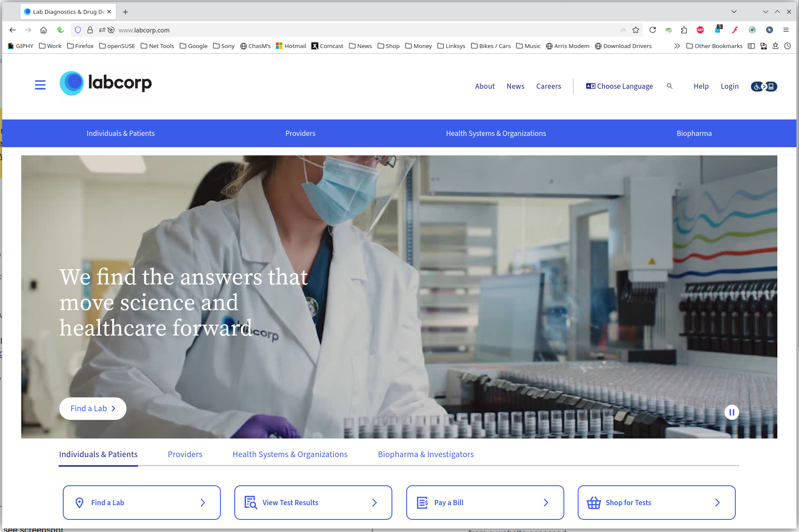Open the ChasM's bookmark
The width and height of the screenshot is (799, 532).
pyautogui.click(x=255, y=46)
